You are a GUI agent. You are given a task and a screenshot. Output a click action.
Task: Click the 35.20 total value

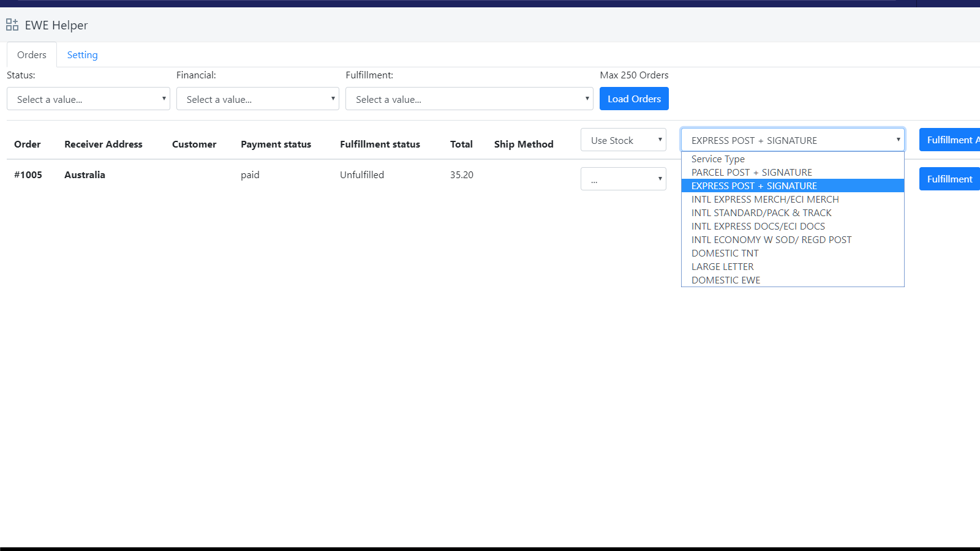tap(462, 174)
